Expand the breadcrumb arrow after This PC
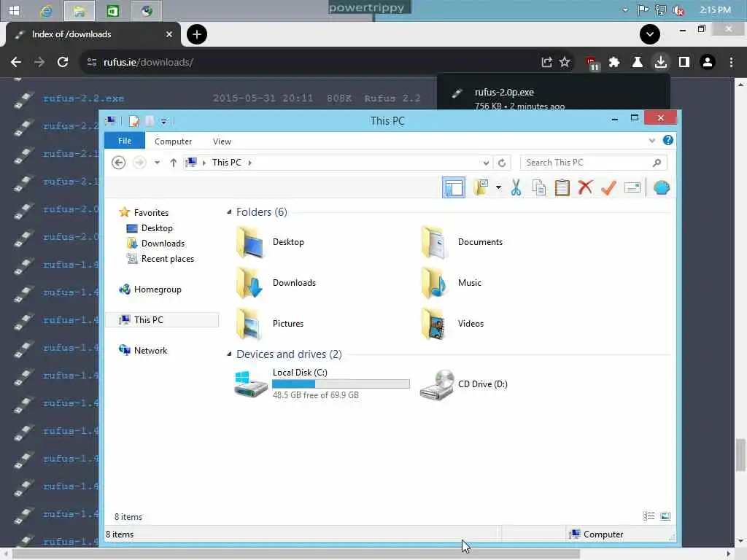The width and height of the screenshot is (747, 560). (x=249, y=163)
